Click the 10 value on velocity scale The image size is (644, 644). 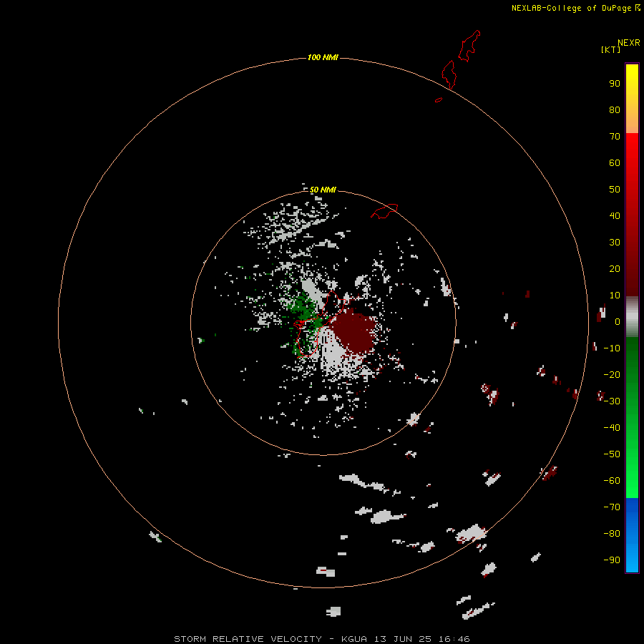click(x=615, y=296)
